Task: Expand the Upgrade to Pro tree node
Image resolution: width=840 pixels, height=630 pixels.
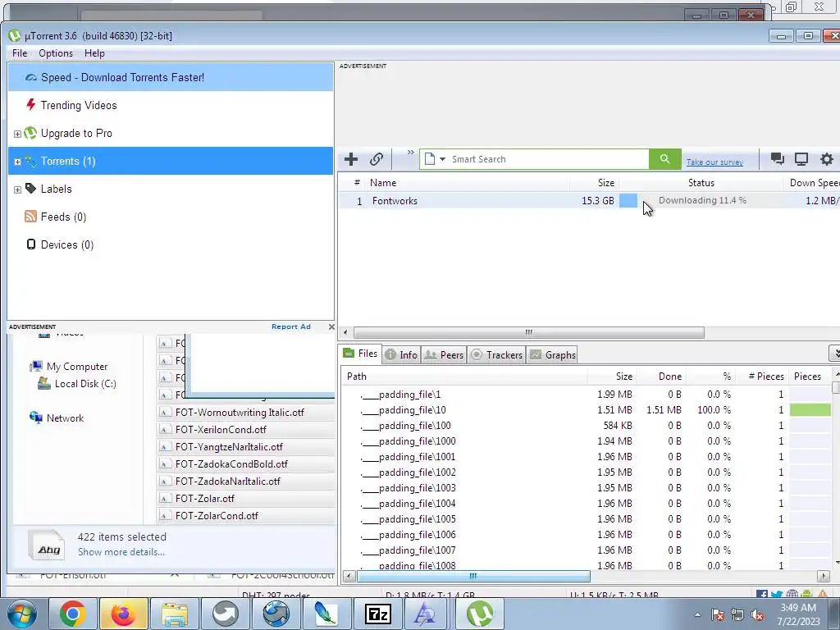Action: [x=17, y=134]
